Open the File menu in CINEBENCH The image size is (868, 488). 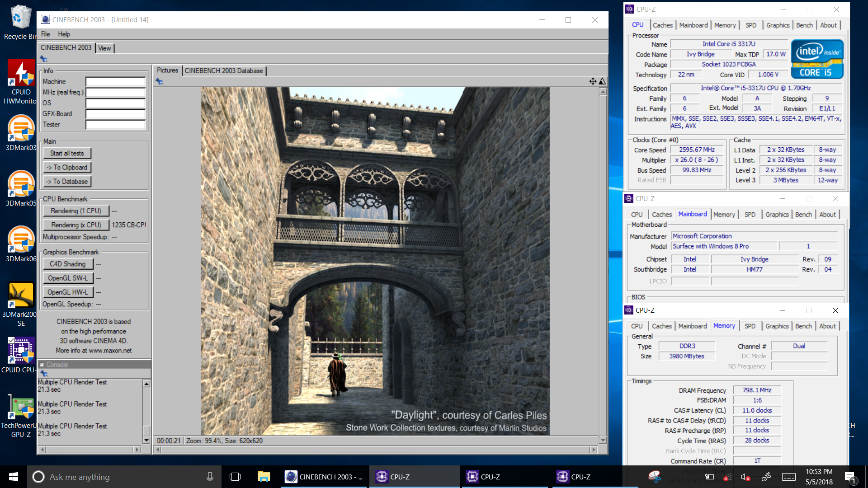point(45,34)
